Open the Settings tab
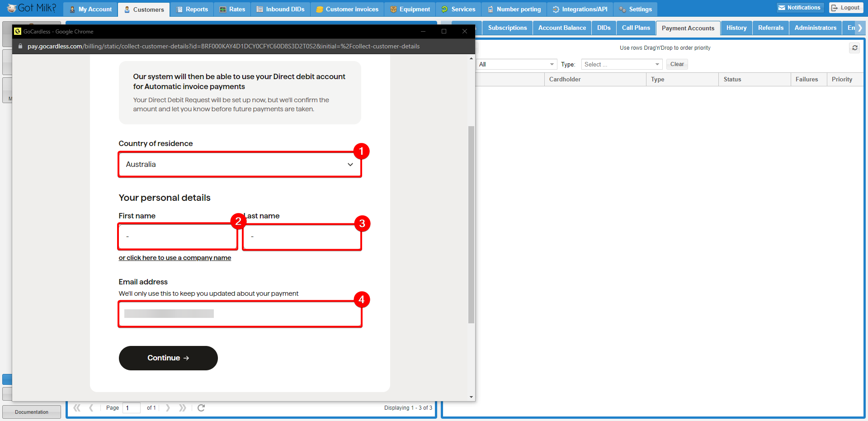Viewport: 868px width, 421px height. tap(635, 9)
